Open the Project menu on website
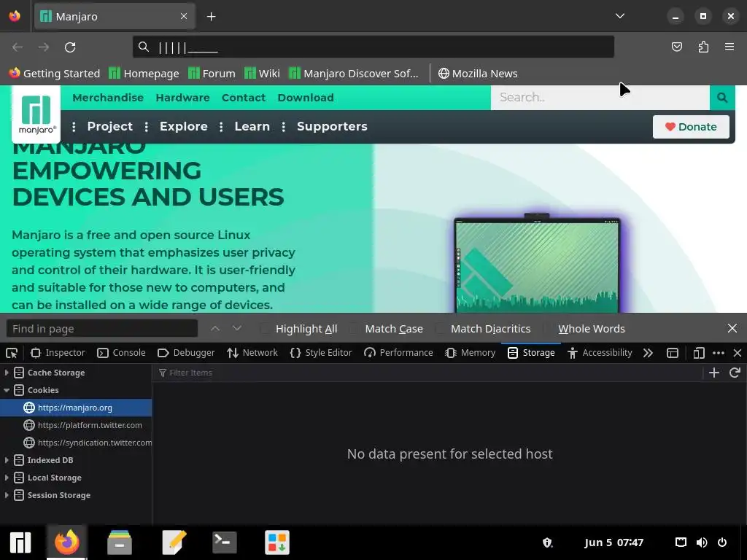Image resolution: width=747 pixels, height=560 pixels. (x=109, y=127)
